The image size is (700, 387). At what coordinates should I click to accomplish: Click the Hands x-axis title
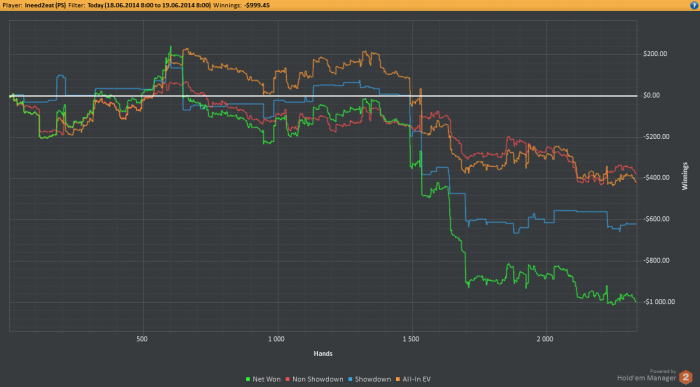[323, 354]
